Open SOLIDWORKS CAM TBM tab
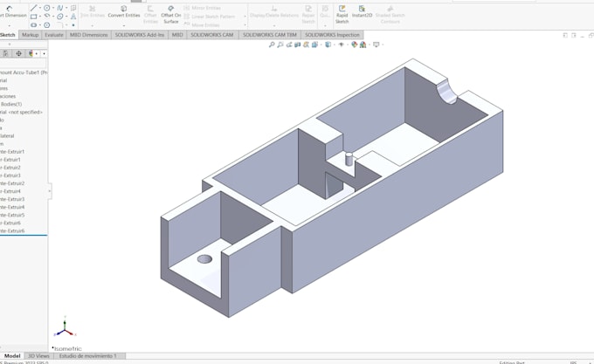The height and width of the screenshot is (364, 594). coord(270,35)
